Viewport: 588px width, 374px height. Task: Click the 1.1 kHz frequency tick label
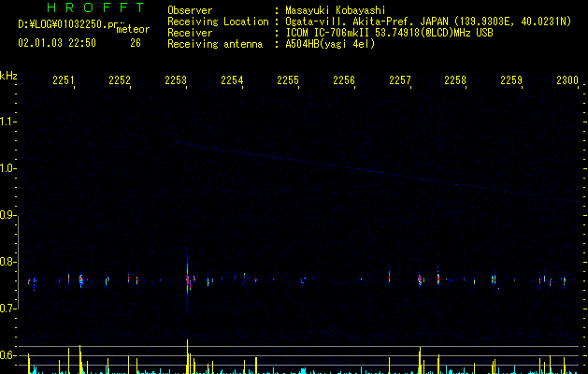[x=7, y=122]
